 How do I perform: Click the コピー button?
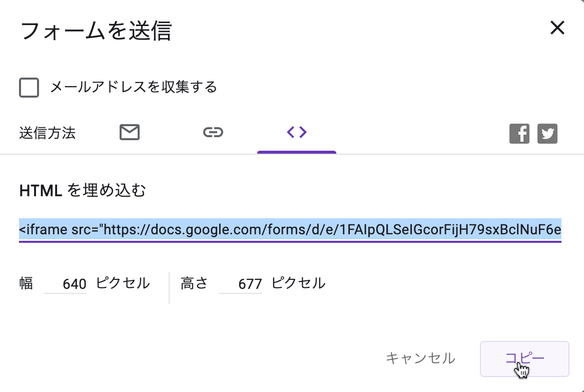point(524,358)
